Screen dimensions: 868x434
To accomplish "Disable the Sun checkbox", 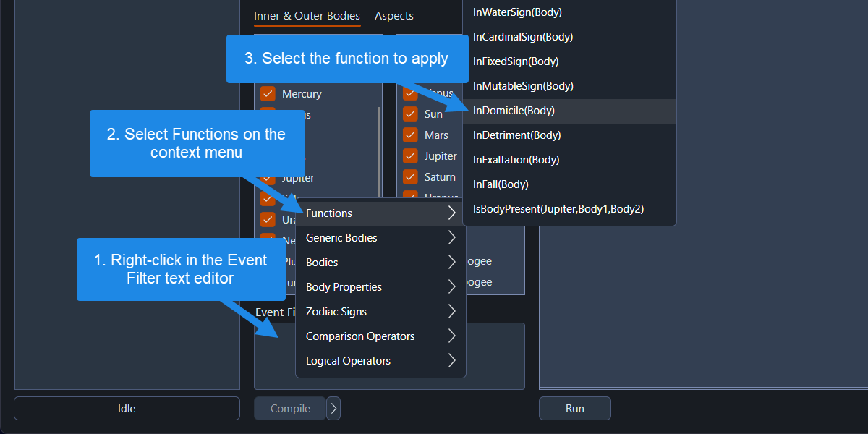I will (x=410, y=114).
